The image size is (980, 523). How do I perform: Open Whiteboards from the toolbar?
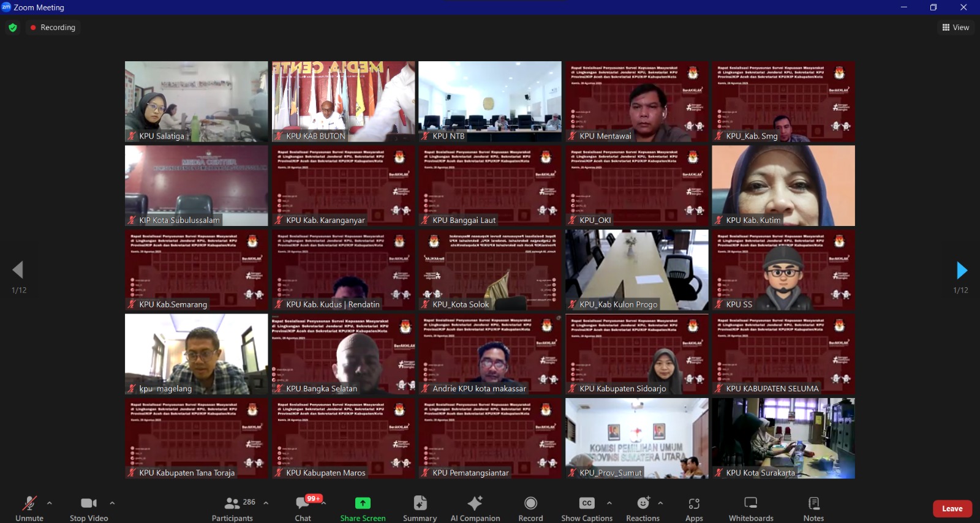tap(750, 503)
